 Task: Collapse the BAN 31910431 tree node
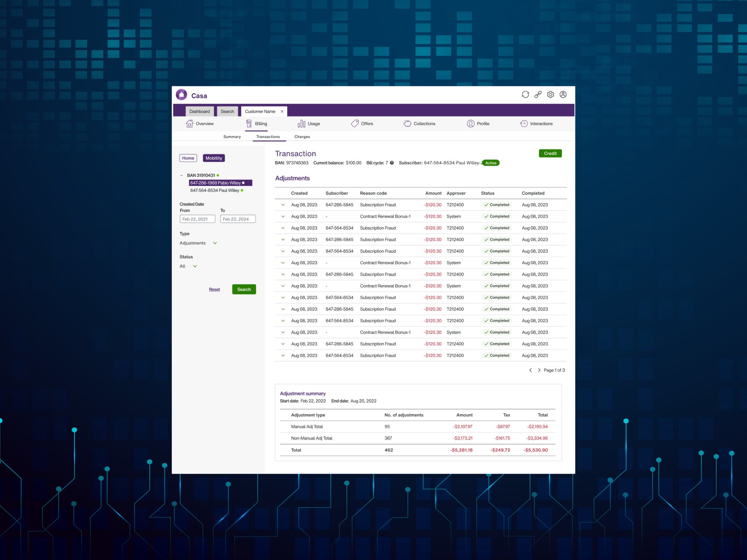click(181, 175)
